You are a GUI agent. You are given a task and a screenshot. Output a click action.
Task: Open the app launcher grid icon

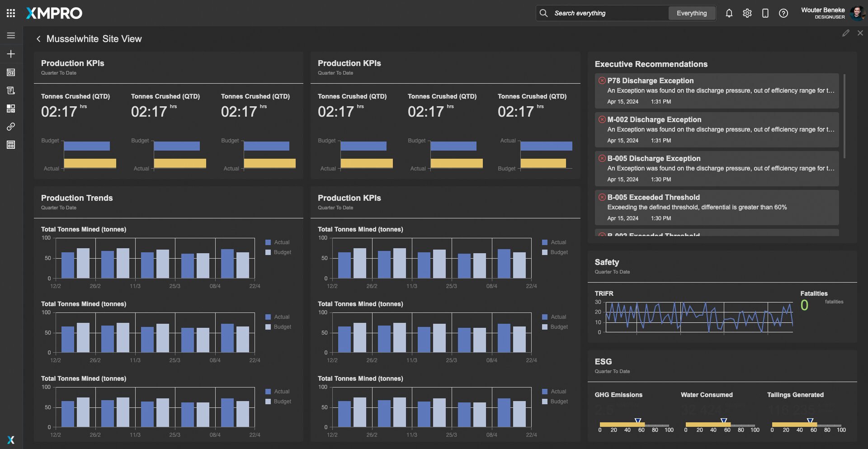(x=11, y=13)
